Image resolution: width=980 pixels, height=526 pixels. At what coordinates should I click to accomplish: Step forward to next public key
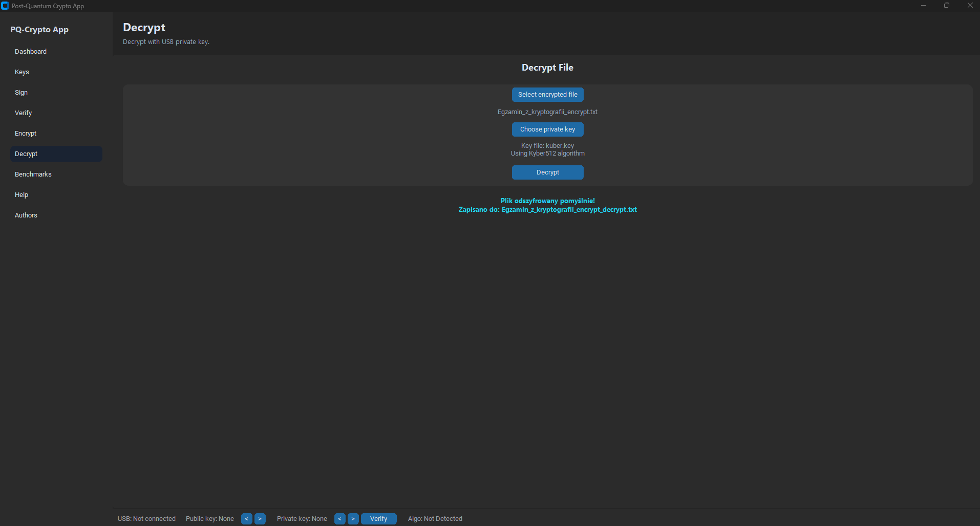pyautogui.click(x=260, y=518)
